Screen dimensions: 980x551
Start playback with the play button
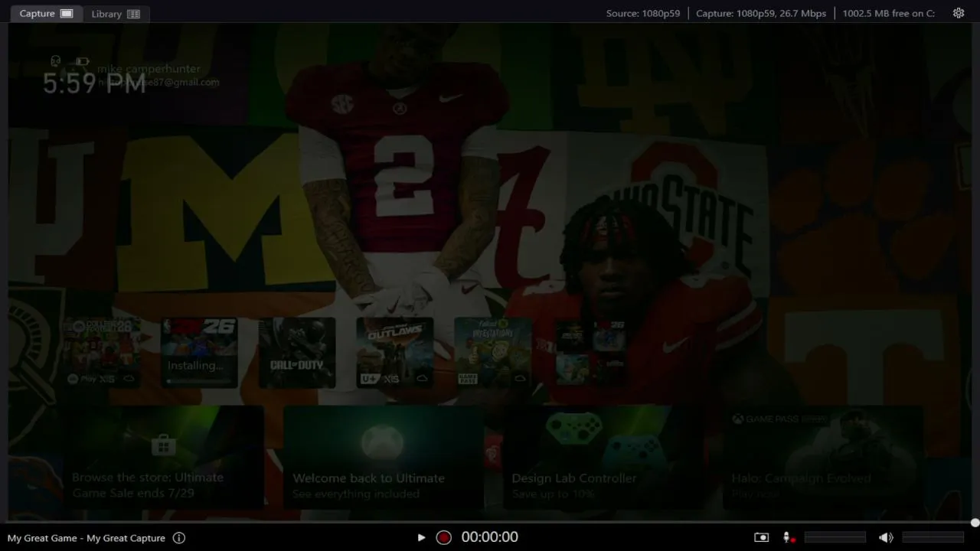pyautogui.click(x=421, y=537)
